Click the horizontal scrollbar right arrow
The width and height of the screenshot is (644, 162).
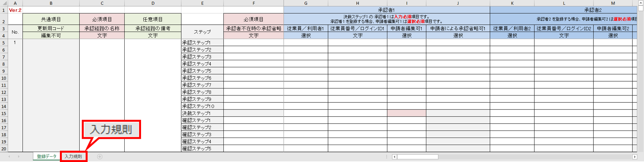pyautogui.click(x=635, y=157)
